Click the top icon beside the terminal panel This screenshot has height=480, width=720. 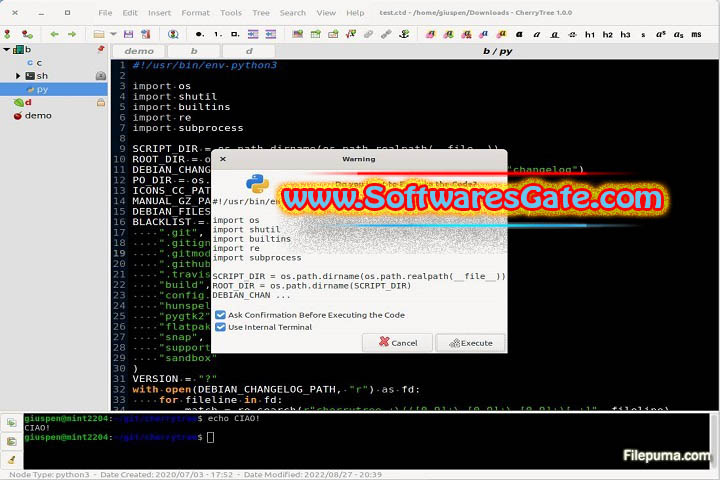[x=11, y=422]
